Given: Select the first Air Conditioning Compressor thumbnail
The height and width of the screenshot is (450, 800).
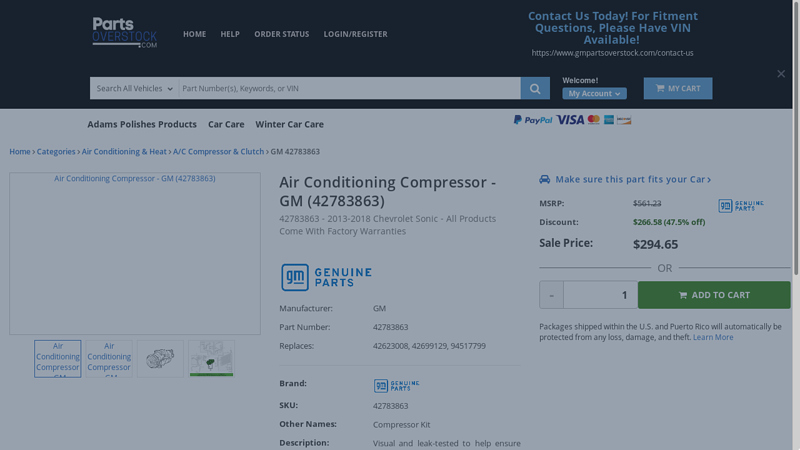Looking at the screenshot, I should click(58, 359).
